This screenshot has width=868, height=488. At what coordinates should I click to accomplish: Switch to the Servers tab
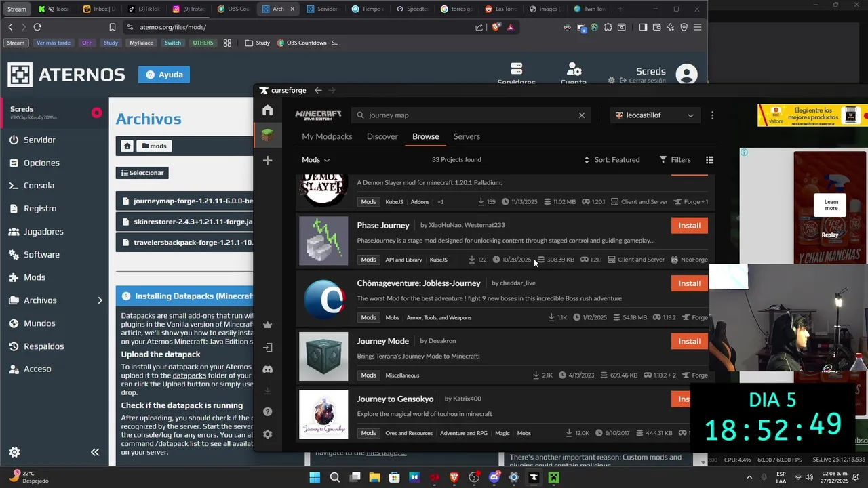tap(467, 136)
